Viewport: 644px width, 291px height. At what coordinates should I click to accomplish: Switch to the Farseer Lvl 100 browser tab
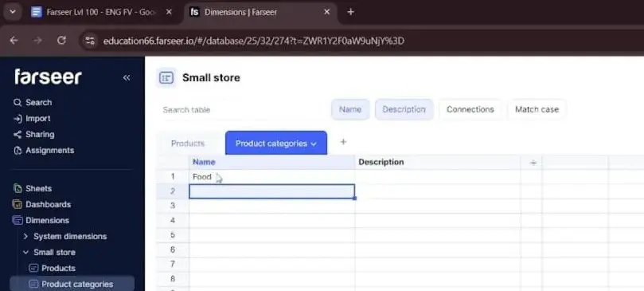coord(100,12)
